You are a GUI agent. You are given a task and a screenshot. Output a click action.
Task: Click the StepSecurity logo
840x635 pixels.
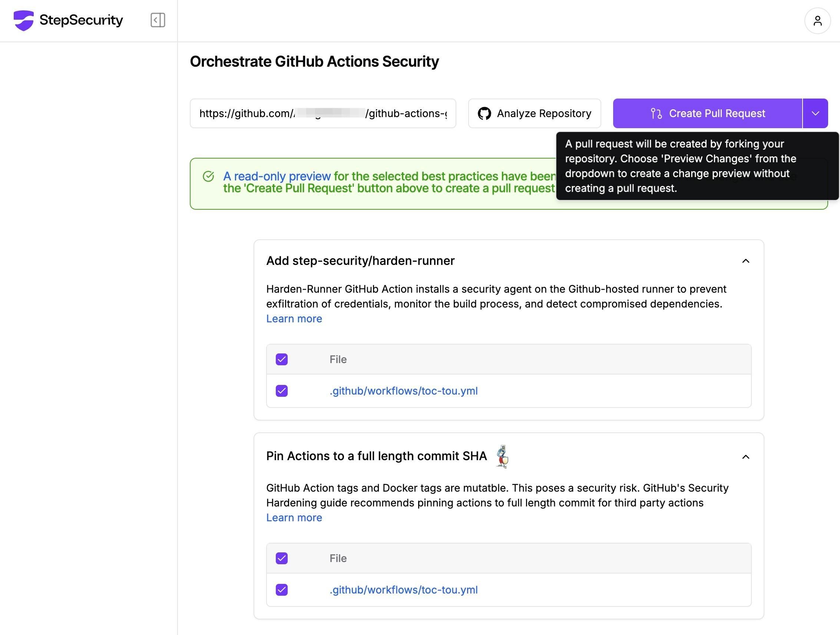[68, 20]
